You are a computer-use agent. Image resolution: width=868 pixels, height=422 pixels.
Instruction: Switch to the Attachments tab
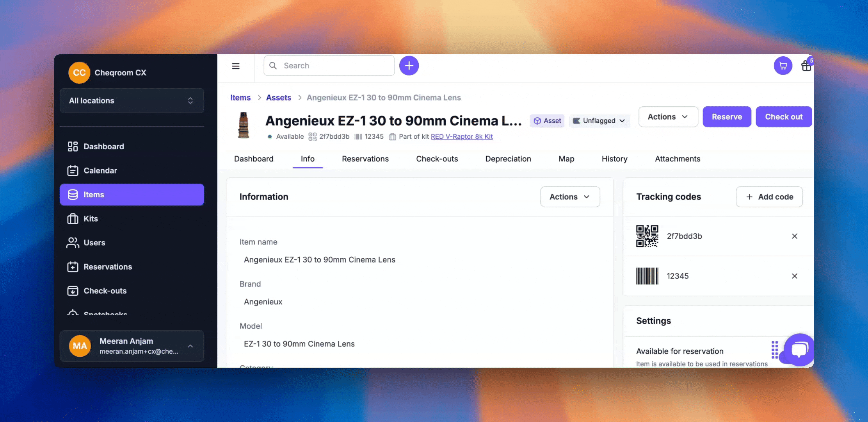tap(678, 159)
